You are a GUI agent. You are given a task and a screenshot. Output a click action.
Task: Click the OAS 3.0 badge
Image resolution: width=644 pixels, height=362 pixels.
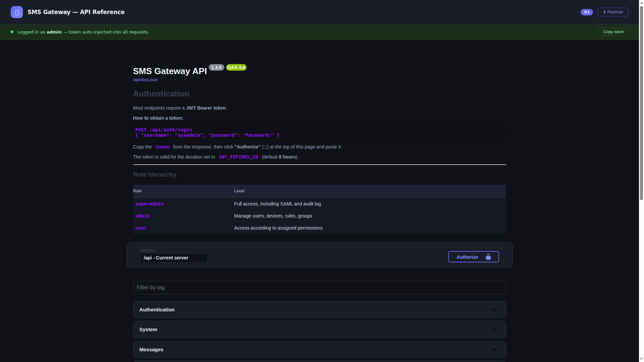pyautogui.click(x=236, y=67)
